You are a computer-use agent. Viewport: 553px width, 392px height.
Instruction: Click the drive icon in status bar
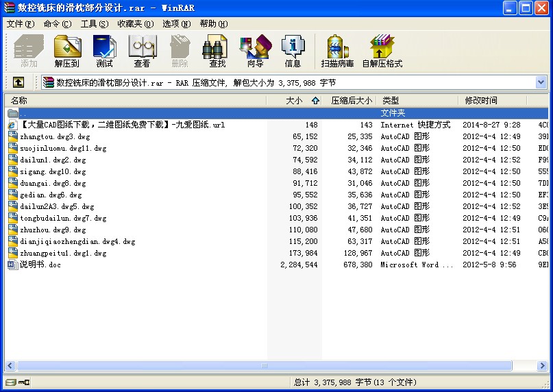point(11,382)
